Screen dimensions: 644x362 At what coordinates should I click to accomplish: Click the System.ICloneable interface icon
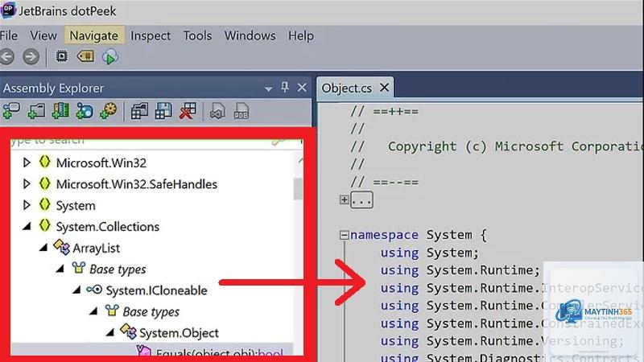click(x=94, y=290)
